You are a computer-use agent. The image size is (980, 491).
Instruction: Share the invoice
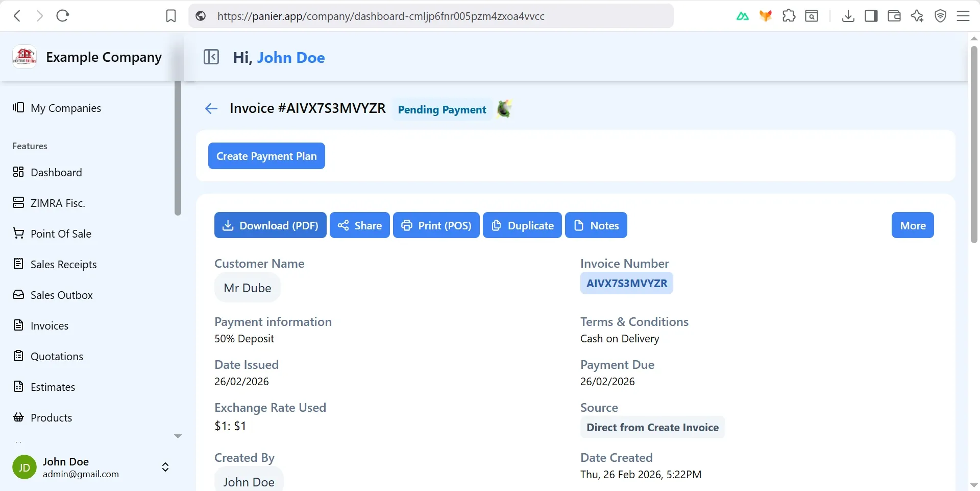point(360,225)
